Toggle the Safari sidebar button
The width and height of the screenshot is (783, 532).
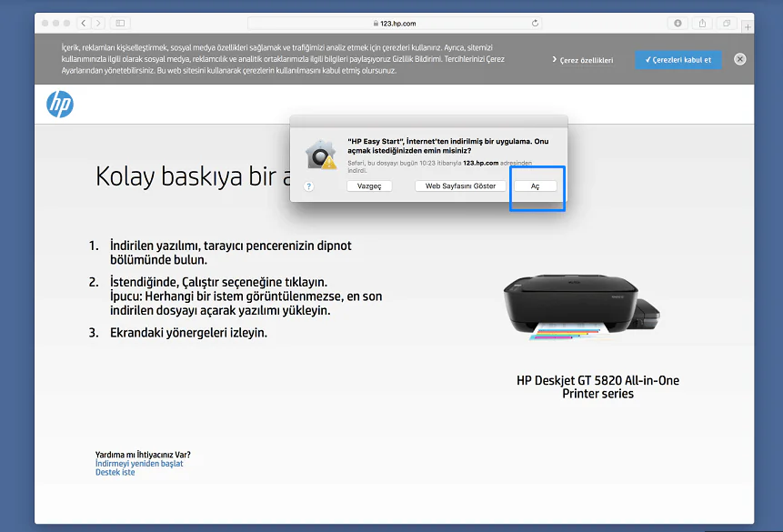(x=120, y=23)
